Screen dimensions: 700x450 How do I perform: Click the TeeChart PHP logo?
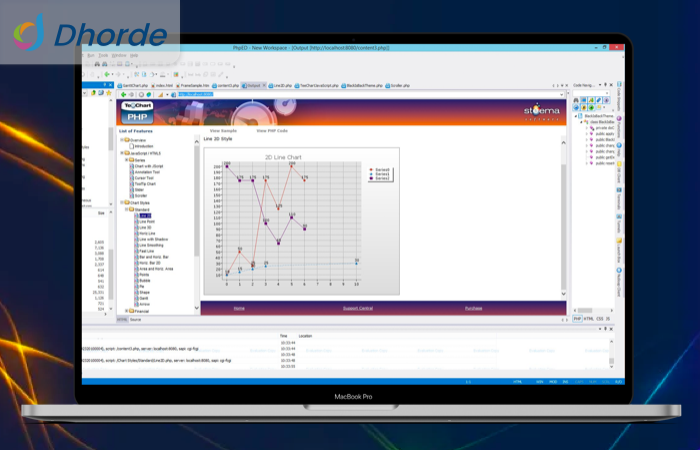coord(136,111)
